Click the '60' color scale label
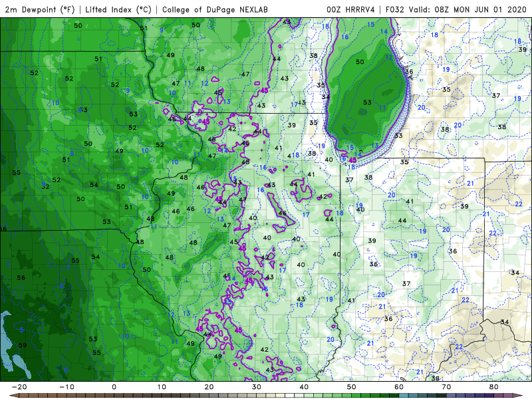 (399, 387)
